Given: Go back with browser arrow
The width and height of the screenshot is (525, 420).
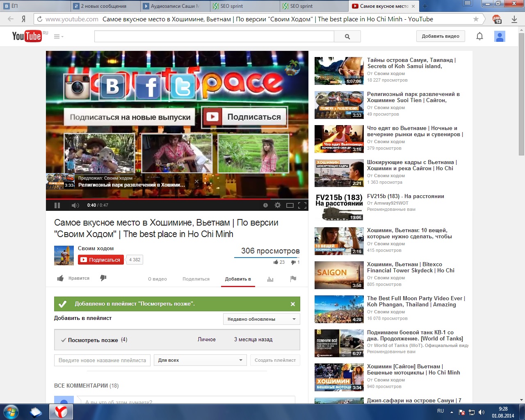Looking at the screenshot, I should pyautogui.click(x=11, y=19).
